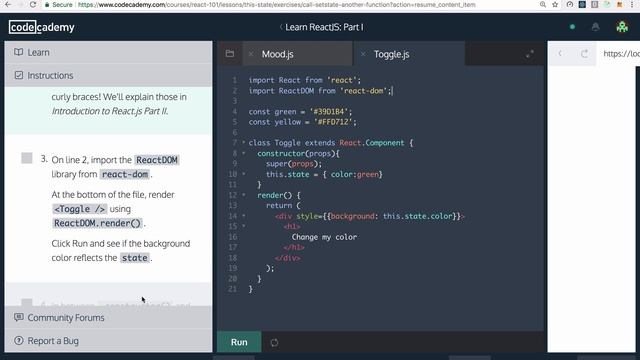
Task: Click the Learn ReactJS: Part I course title
Action: coord(324,27)
